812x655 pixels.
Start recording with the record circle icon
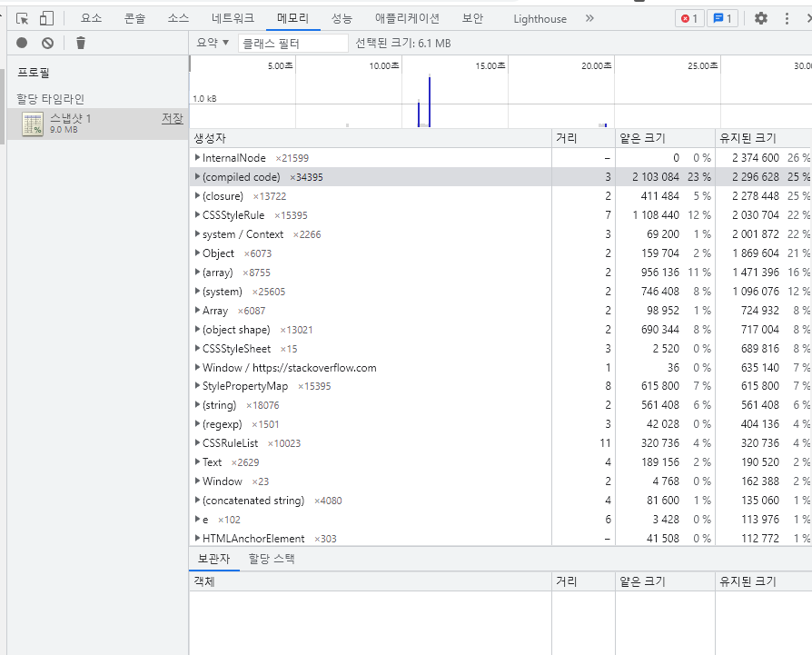tap(22, 43)
